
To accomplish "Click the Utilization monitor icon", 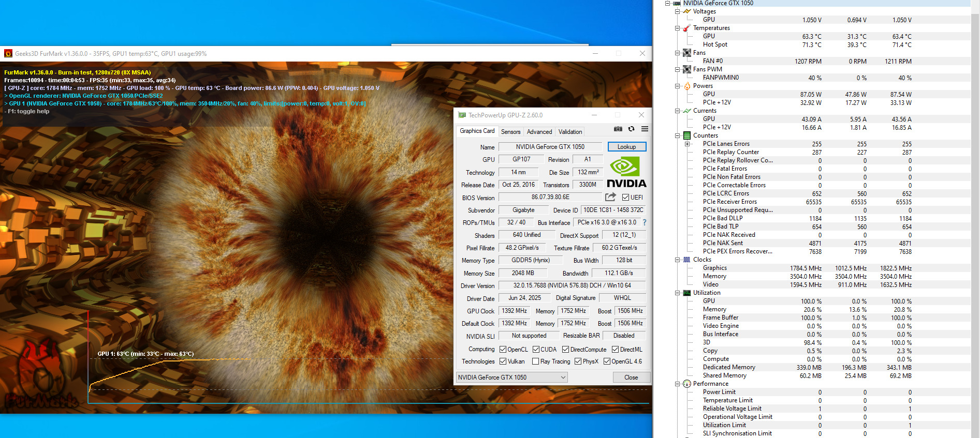I will pos(687,293).
